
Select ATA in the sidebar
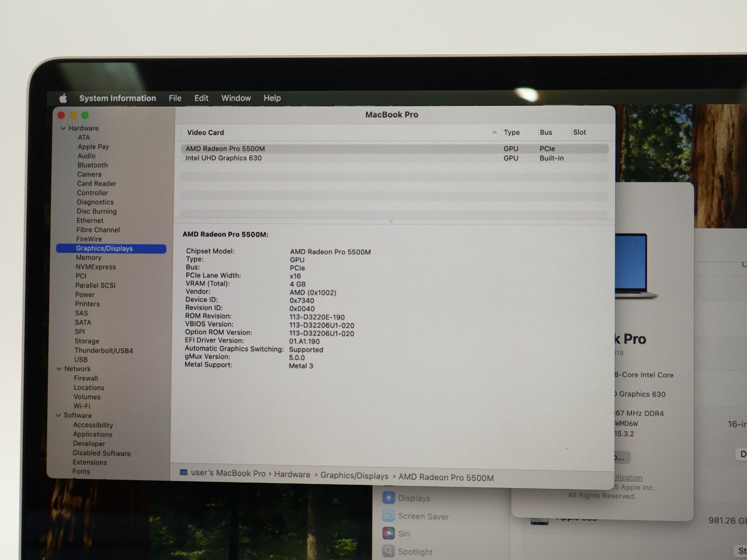tap(84, 138)
